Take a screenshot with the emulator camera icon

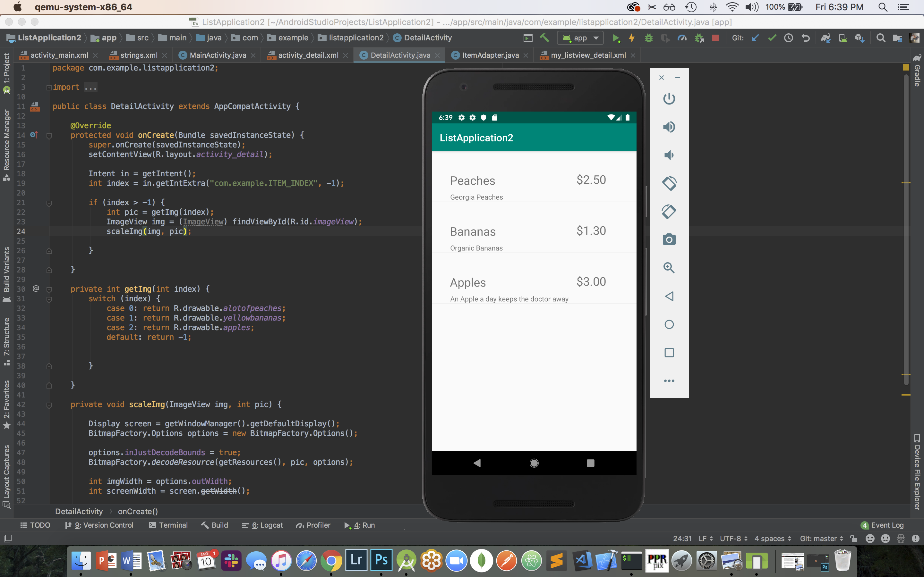click(x=669, y=239)
